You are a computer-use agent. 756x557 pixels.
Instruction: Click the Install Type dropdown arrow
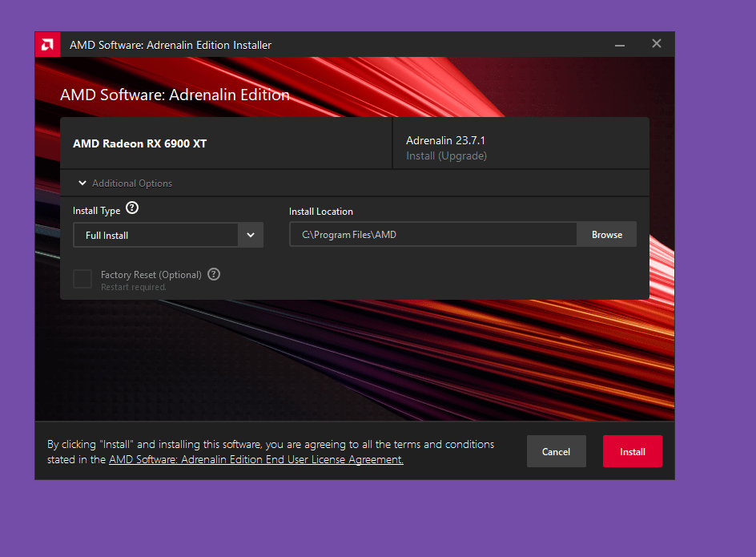click(x=251, y=235)
